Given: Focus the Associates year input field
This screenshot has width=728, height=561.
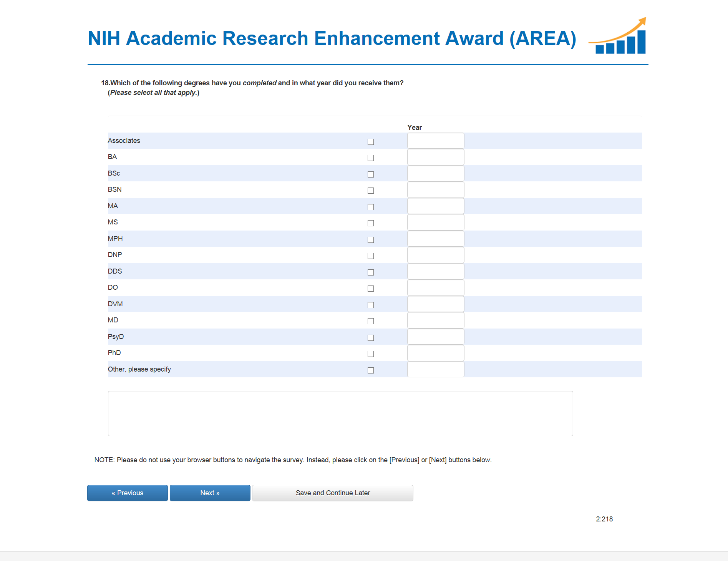Looking at the screenshot, I should pos(436,141).
